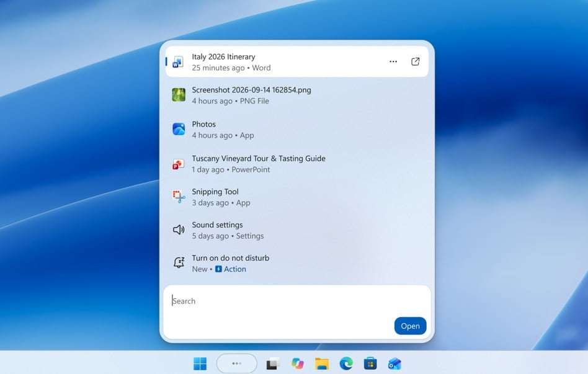
Task: Click the Screenshot PNG thumbnail icon
Action: (x=179, y=95)
